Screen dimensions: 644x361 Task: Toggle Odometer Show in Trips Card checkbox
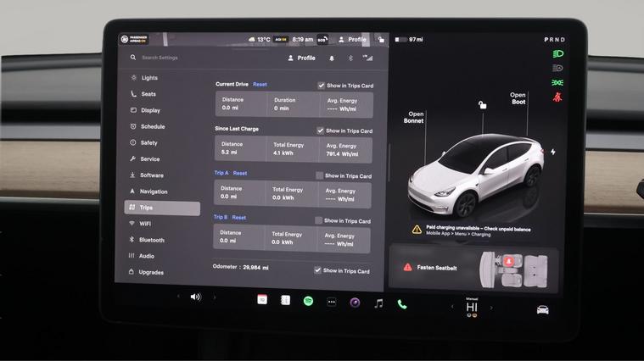tap(317, 270)
